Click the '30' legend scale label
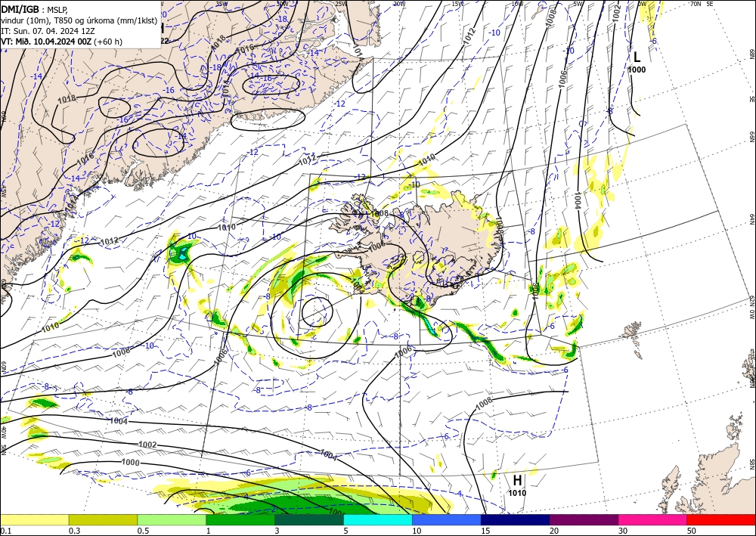 (x=623, y=531)
